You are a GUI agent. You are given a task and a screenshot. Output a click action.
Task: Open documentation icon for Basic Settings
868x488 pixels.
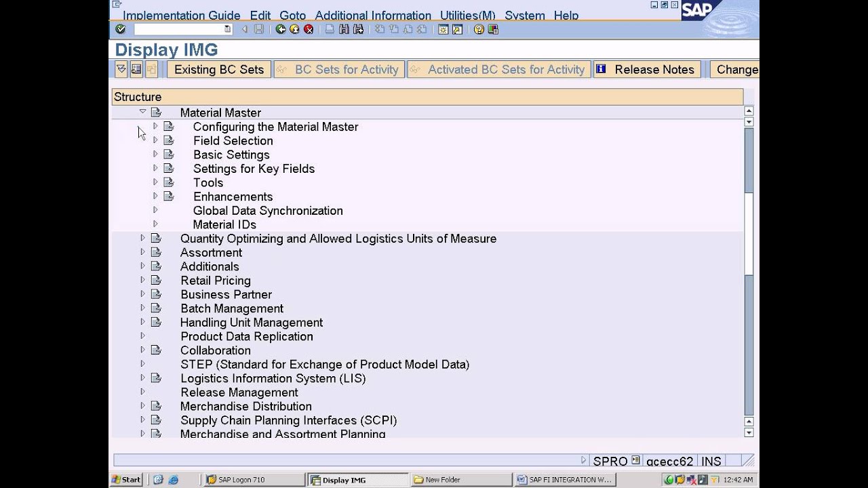(x=169, y=155)
